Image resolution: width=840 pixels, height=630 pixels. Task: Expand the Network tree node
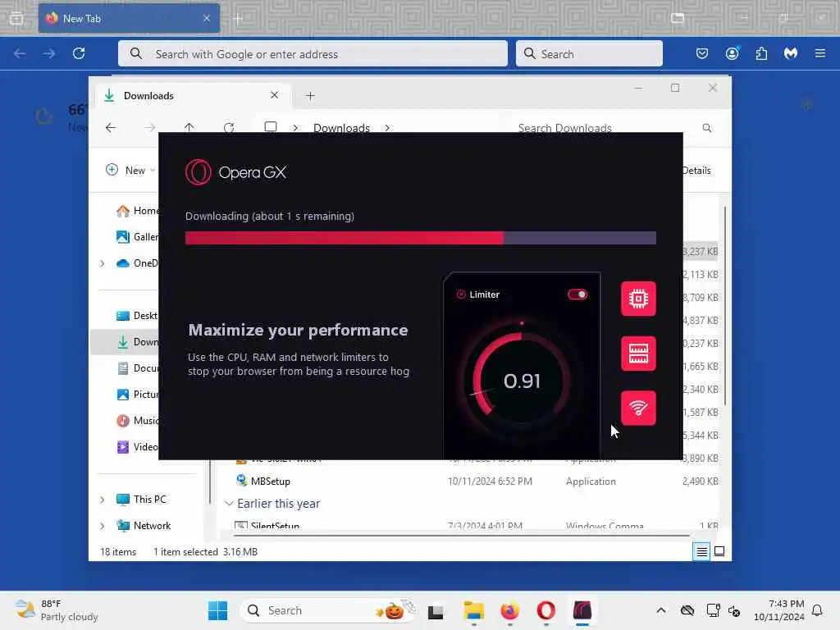click(x=102, y=526)
